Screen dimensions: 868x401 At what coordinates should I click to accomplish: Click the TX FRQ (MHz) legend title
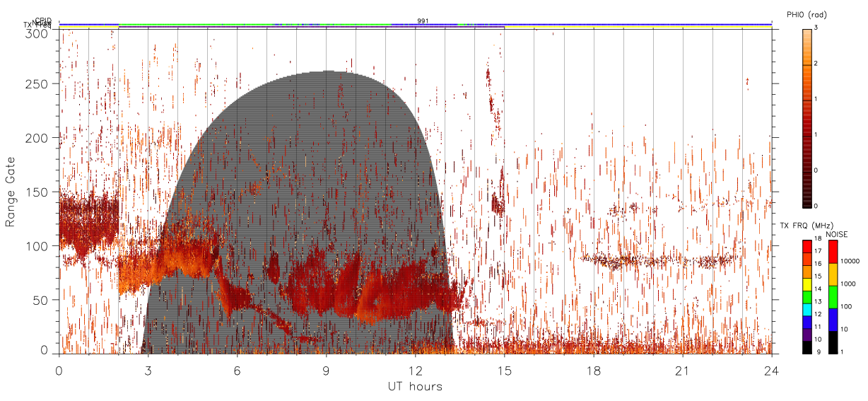807,225
